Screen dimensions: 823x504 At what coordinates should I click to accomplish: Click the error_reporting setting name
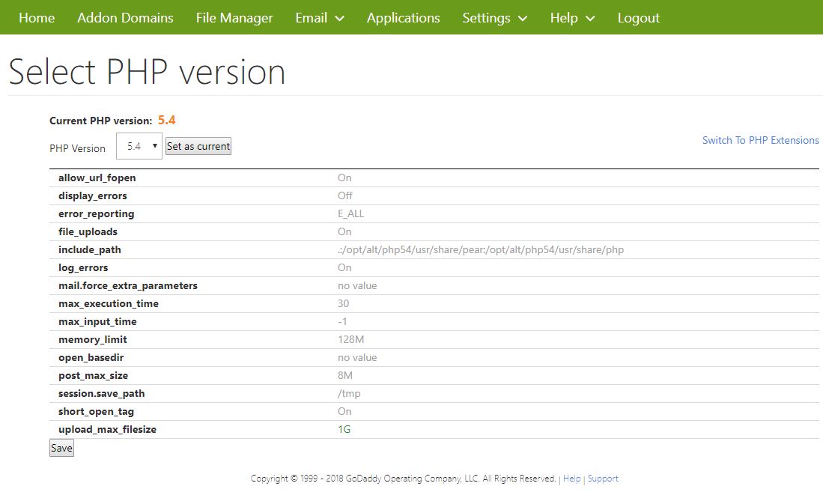pos(96,213)
